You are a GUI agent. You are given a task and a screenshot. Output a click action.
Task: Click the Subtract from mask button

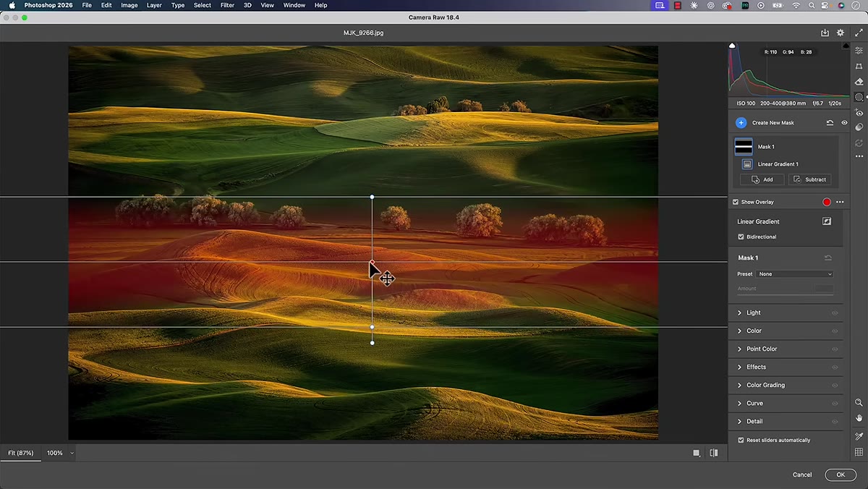click(809, 179)
